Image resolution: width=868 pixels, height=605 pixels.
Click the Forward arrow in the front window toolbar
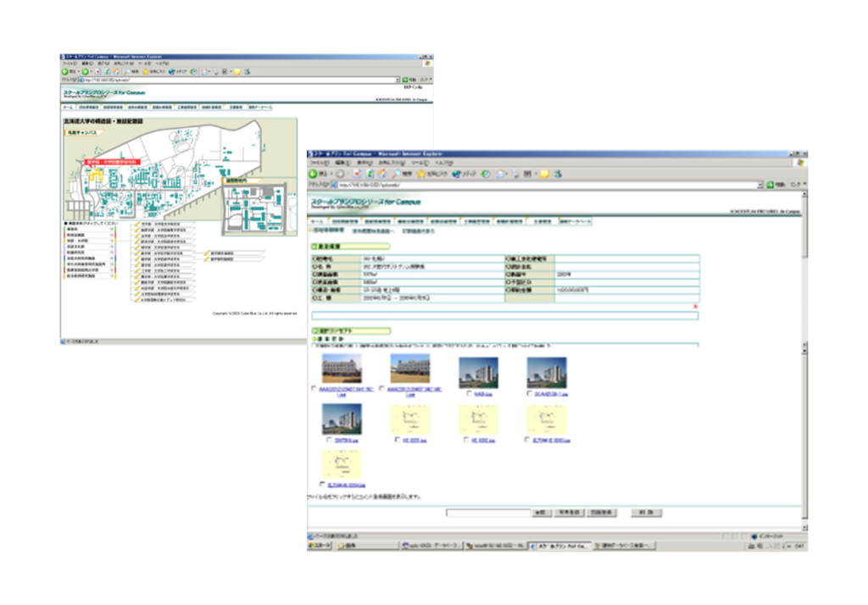click(x=341, y=174)
